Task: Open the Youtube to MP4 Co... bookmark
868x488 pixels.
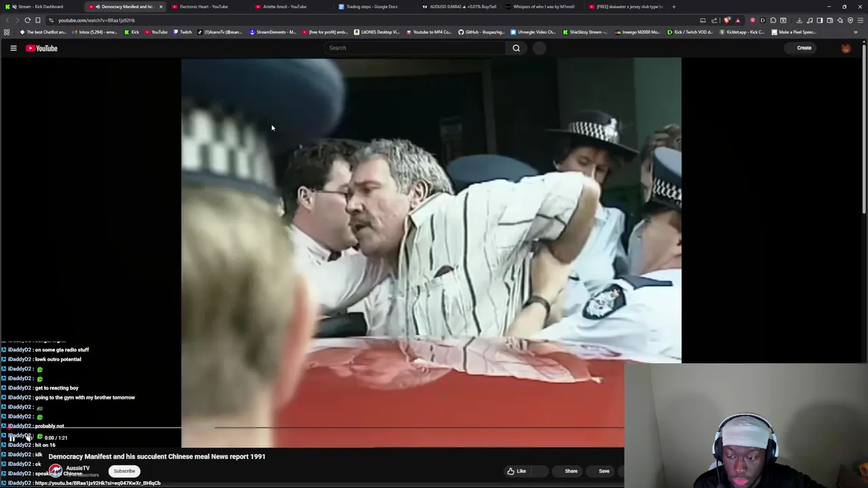Action: [x=429, y=32]
